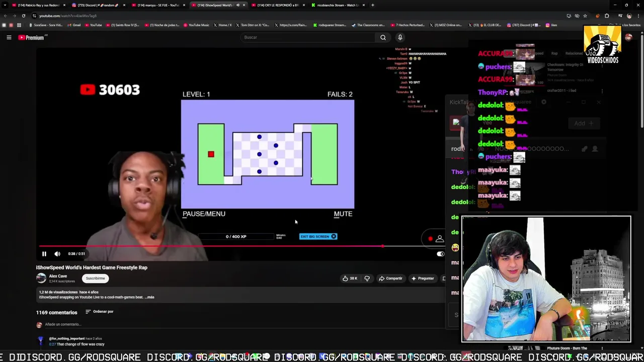Like the video showing 38 K
Viewport: 644px width, 362px height.
pos(350,278)
